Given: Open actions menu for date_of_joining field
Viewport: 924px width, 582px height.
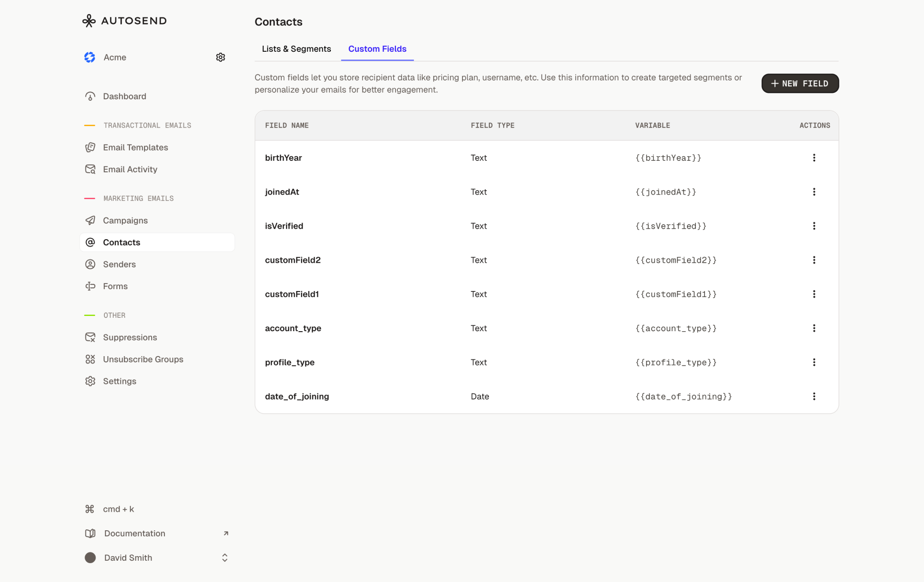Looking at the screenshot, I should click(x=814, y=396).
